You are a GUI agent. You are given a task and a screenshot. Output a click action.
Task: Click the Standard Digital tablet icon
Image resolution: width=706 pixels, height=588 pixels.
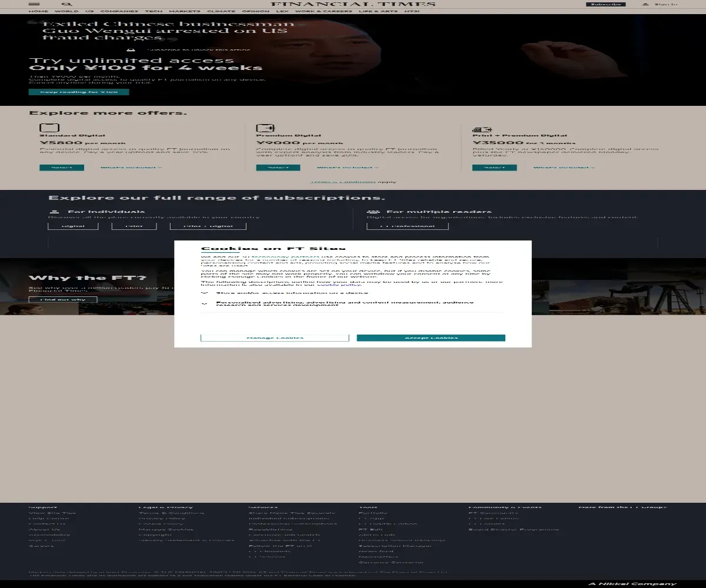coord(49,128)
